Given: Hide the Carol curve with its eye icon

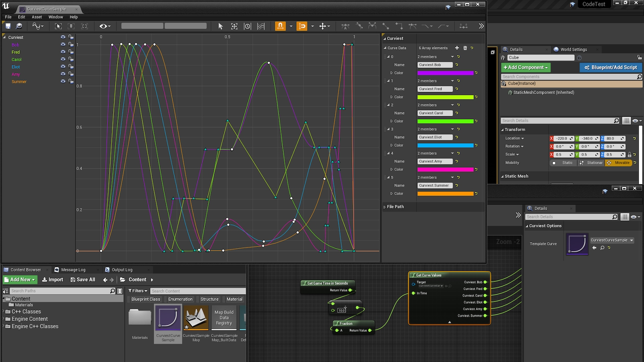Looking at the screenshot, I should 63,59.
